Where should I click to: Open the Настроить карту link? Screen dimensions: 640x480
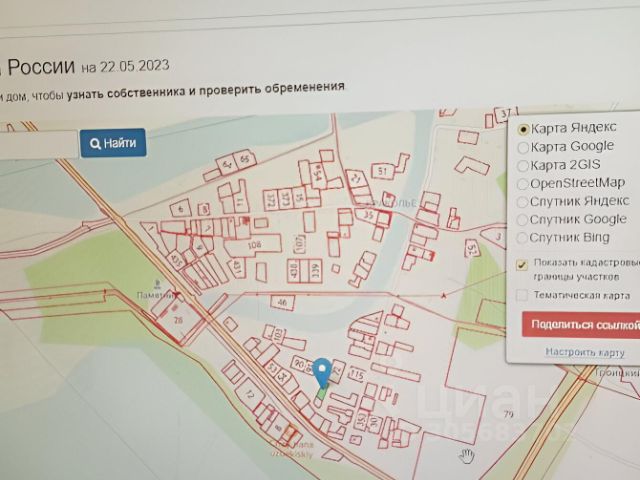coord(585,352)
